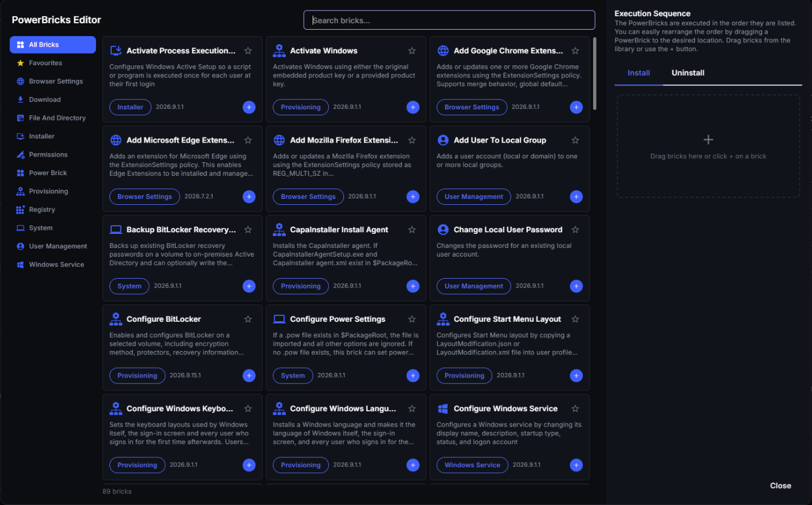The width and height of the screenshot is (812, 505).
Task: Click the Windows logo on Configure Windows Service
Action: click(x=443, y=408)
